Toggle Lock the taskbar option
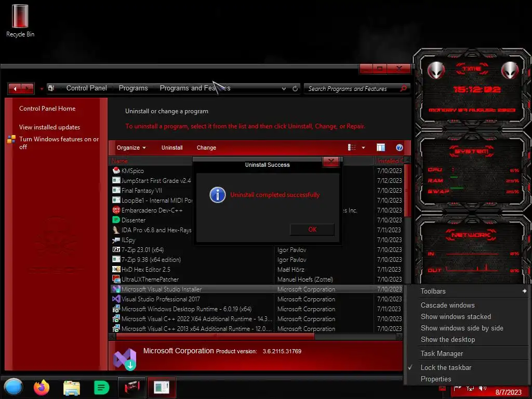The image size is (532, 399). point(445,367)
